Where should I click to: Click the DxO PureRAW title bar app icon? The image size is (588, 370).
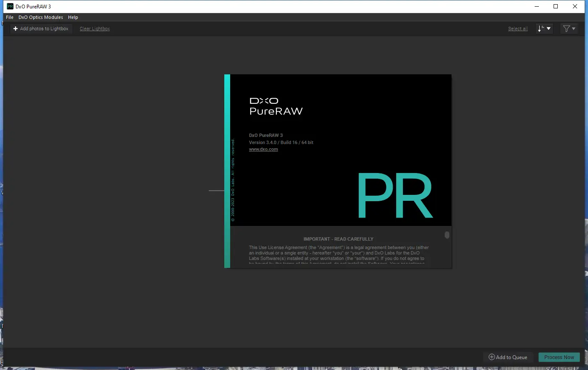10,6
